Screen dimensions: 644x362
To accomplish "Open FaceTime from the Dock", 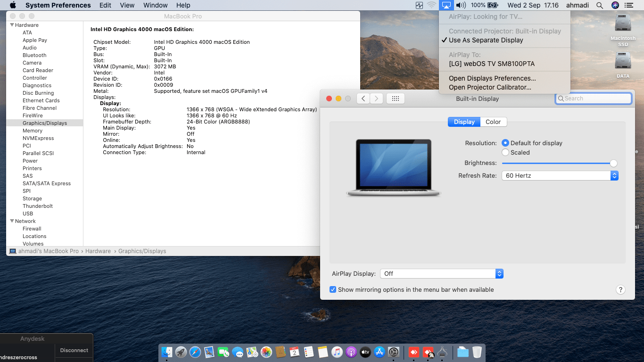I will 223,352.
